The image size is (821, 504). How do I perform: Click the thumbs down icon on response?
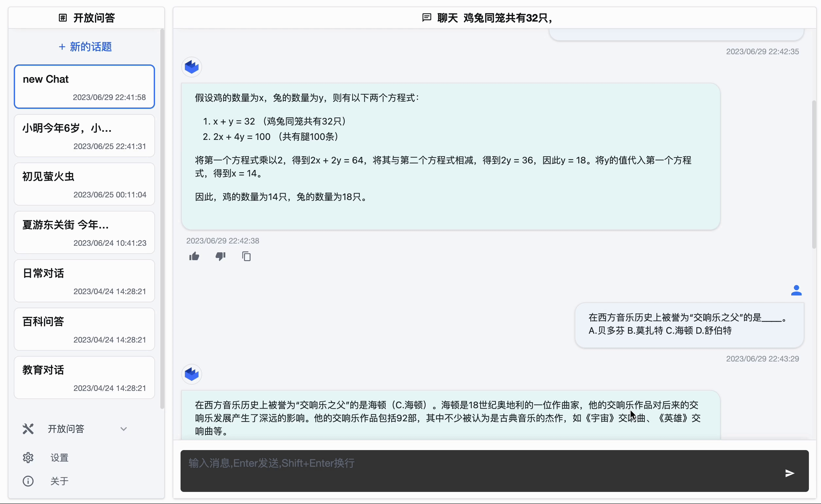(220, 256)
